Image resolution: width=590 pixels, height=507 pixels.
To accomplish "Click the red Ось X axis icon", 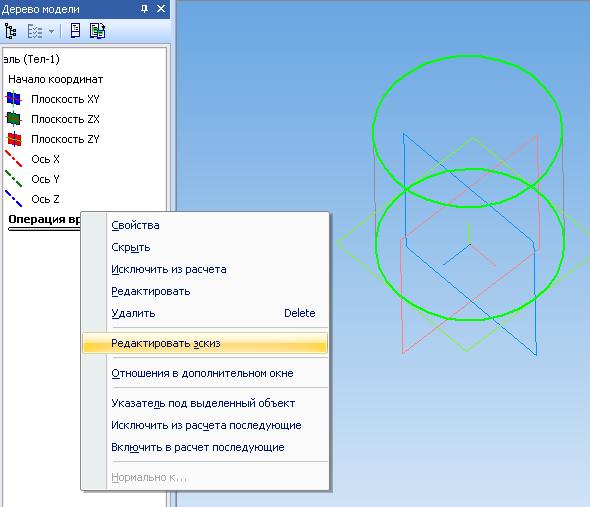I will coord(14,159).
